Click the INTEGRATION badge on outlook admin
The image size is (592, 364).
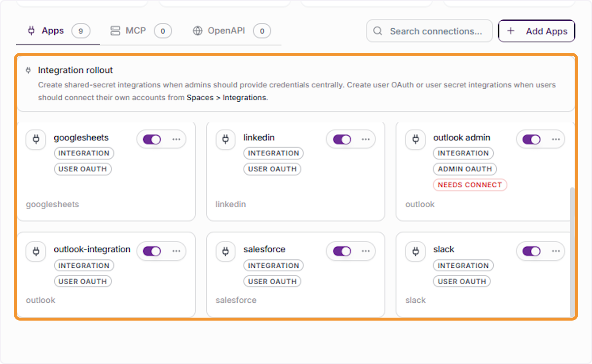pos(463,153)
